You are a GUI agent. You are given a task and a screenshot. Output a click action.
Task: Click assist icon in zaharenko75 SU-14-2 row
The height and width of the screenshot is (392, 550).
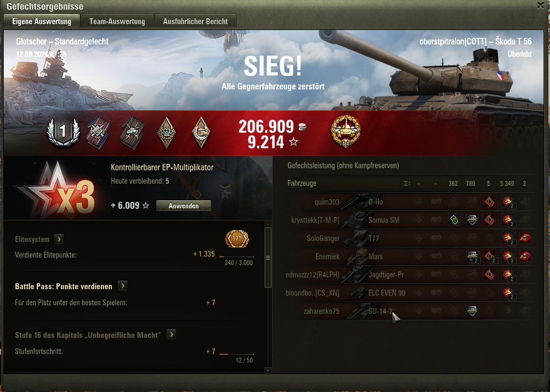click(x=472, y=311)
